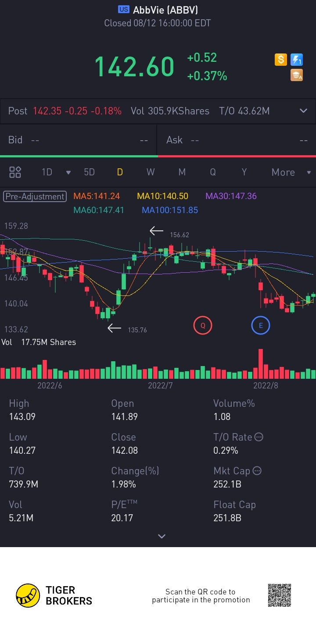Tap the Tiger Brokers logo
The image size is (316, 644).
click(x=54, y=595)
